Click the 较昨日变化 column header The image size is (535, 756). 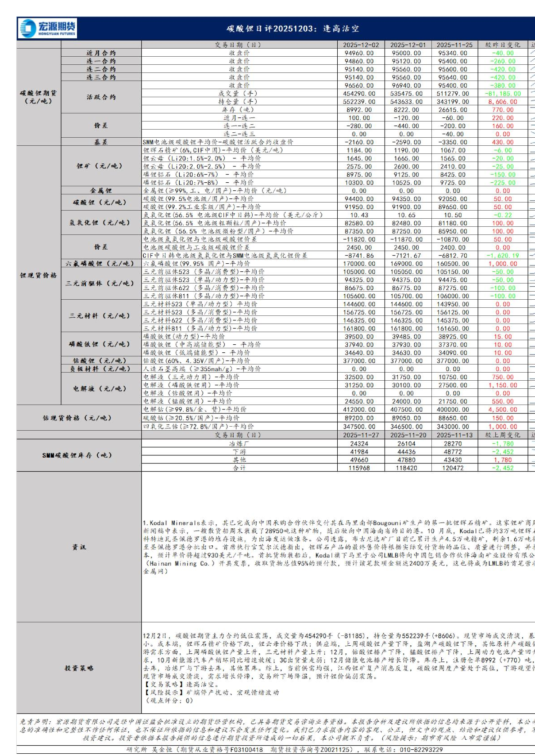pyautogui.click(x=503, y=45)
